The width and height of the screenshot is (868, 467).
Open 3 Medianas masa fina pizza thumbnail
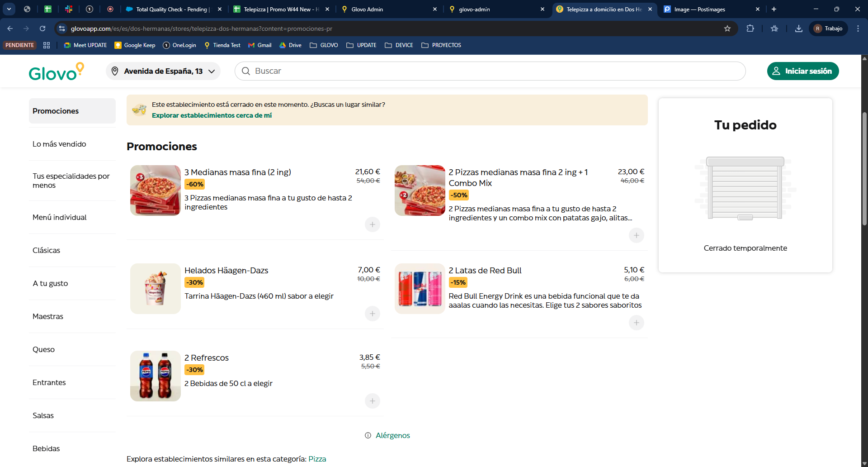156,191
